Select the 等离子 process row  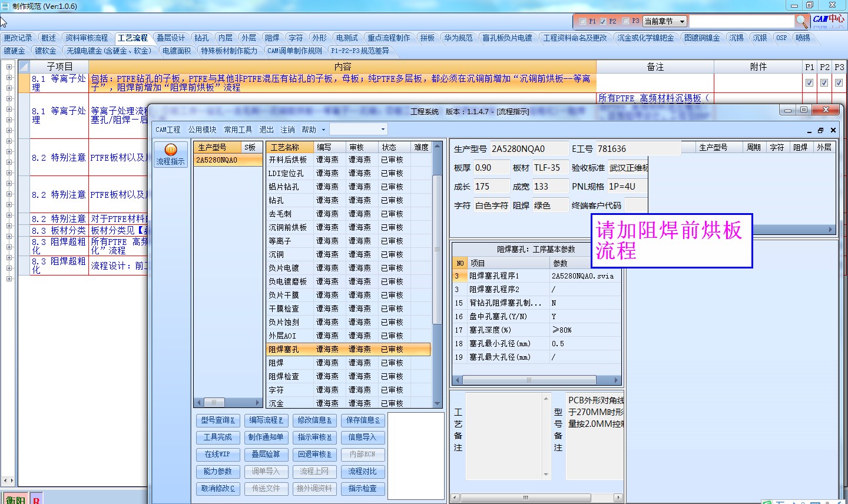click(349, 241)
